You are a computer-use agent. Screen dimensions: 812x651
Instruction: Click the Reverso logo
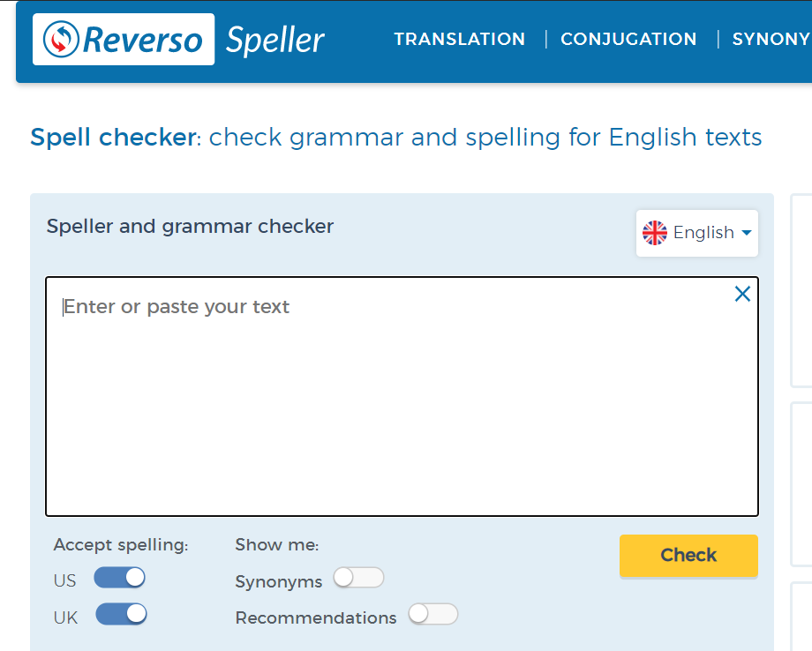pyautogui.click(x=124, y=40)
